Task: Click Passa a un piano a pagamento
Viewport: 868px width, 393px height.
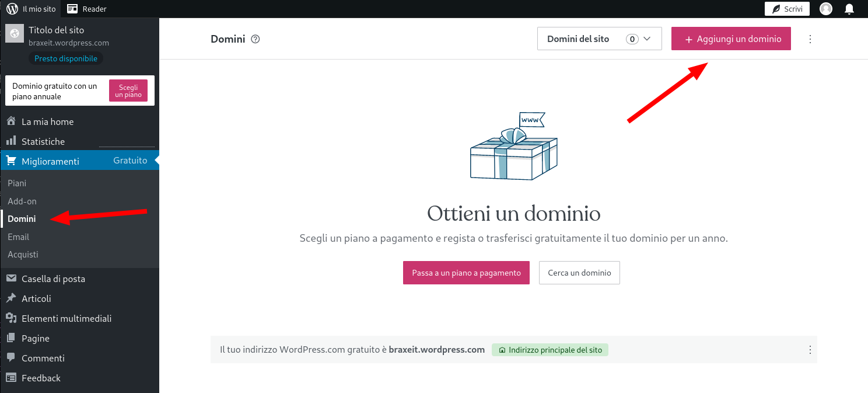Action: pos(466,273)
